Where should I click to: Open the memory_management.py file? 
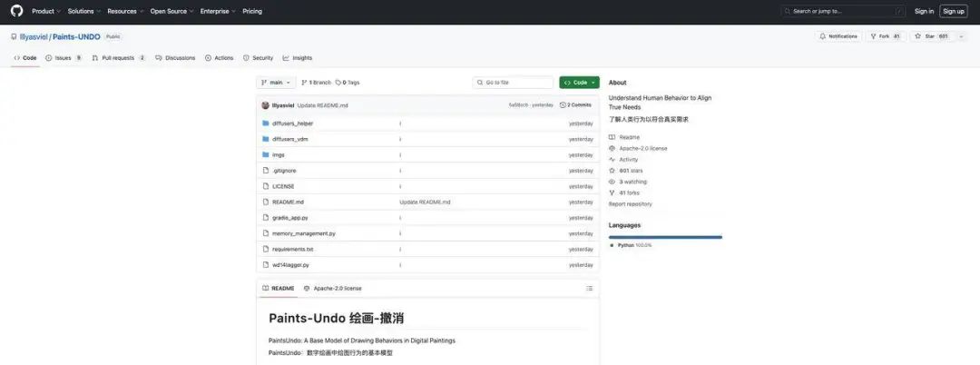pyautogui.click(x=304, y=233)
